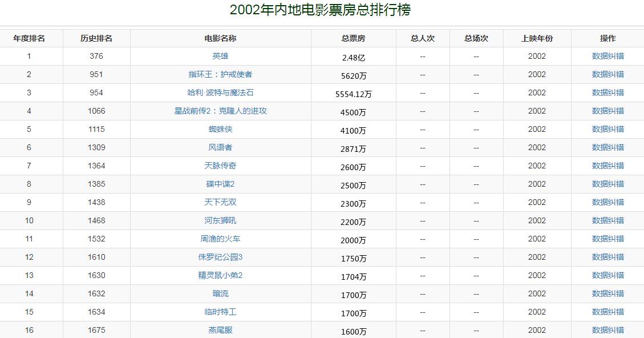The image size is (644, 338).
Task: Click the 哈利·波特与魔法石 movie title
Action: coord(220,92)
